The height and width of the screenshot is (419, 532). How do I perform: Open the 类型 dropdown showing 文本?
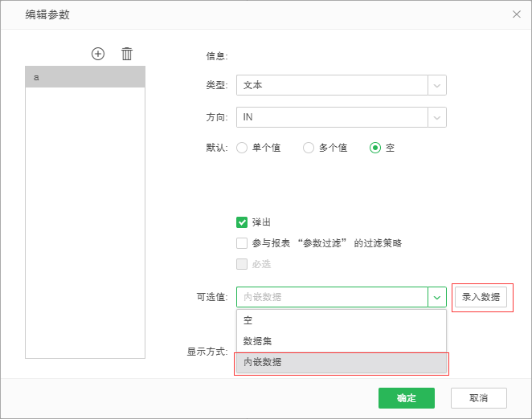click(341, 85)
